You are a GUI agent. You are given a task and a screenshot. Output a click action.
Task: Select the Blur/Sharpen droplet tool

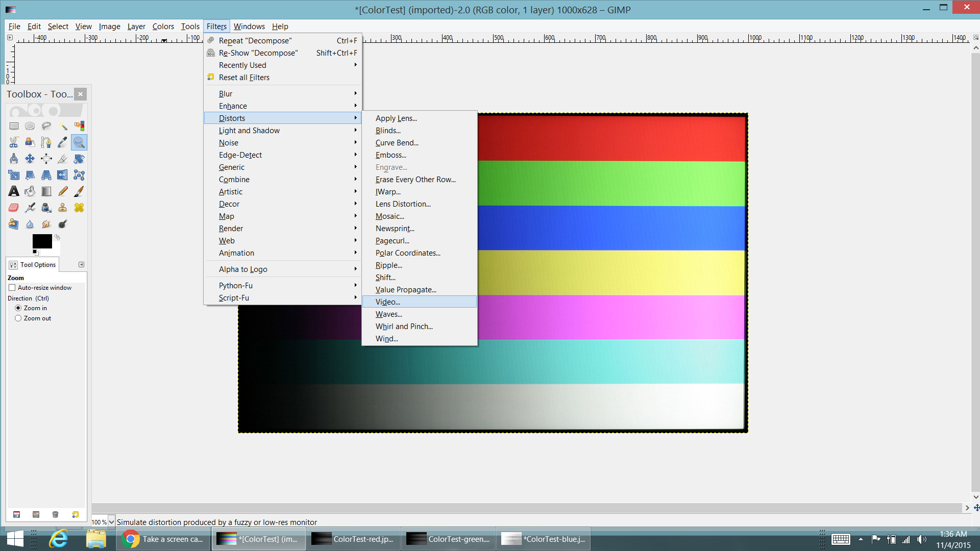[x=30, y=224]
